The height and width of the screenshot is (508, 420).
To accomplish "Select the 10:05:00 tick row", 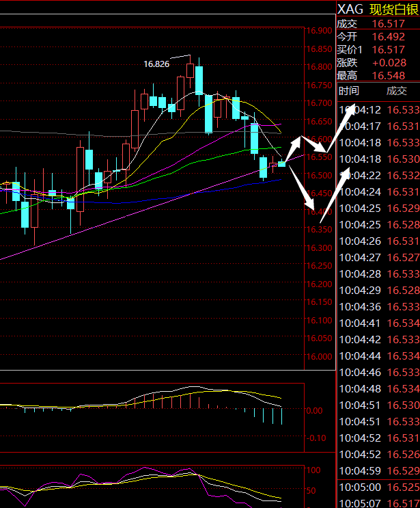I will tap(378, 487).
